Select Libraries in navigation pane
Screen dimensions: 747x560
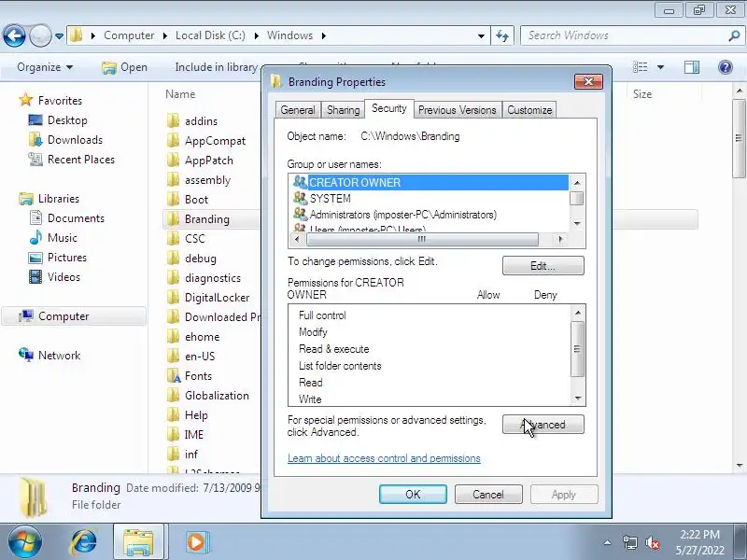pos(49,199)
